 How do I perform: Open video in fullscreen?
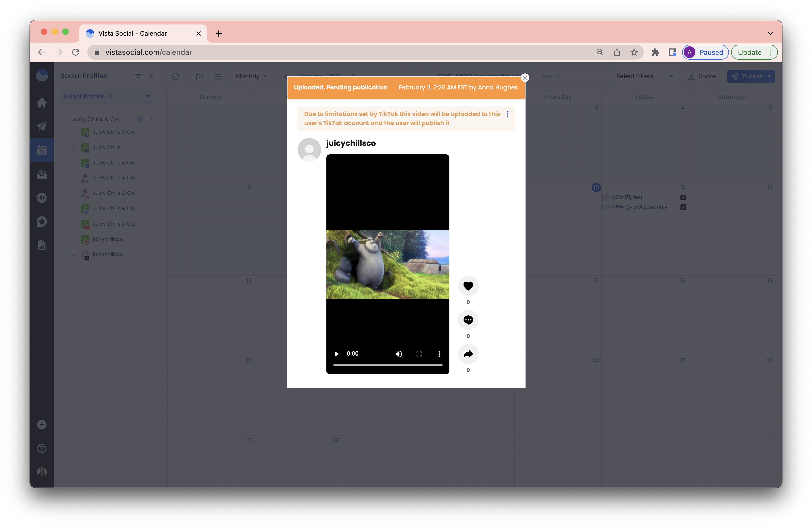[x=419, y=354]
